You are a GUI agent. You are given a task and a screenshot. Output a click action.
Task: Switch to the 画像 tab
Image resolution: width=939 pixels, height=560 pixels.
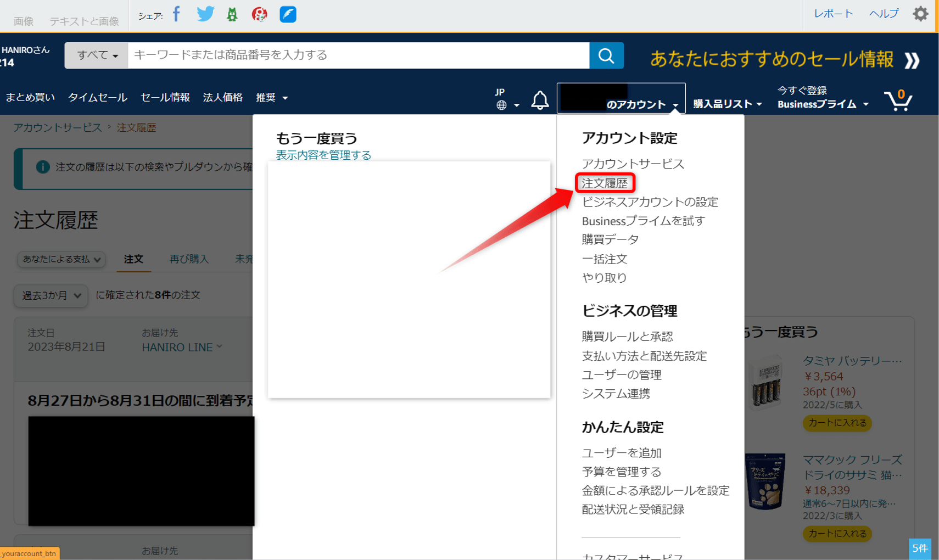coord(24,21)
